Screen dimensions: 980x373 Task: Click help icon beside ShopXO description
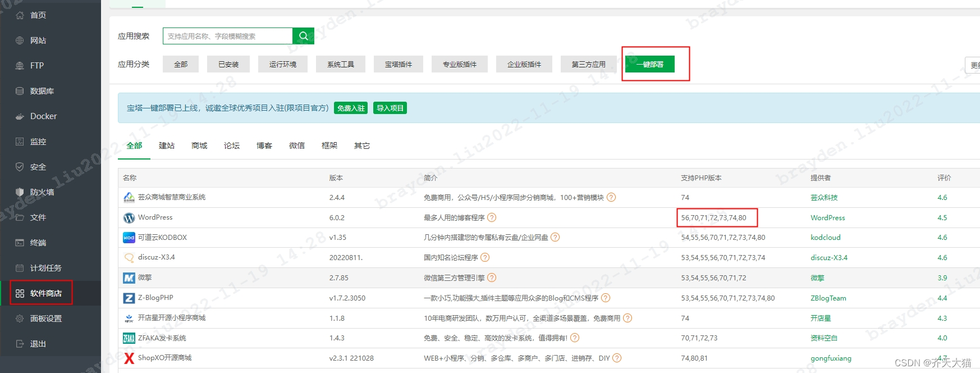pyautogui.click(x=617, y=358)
